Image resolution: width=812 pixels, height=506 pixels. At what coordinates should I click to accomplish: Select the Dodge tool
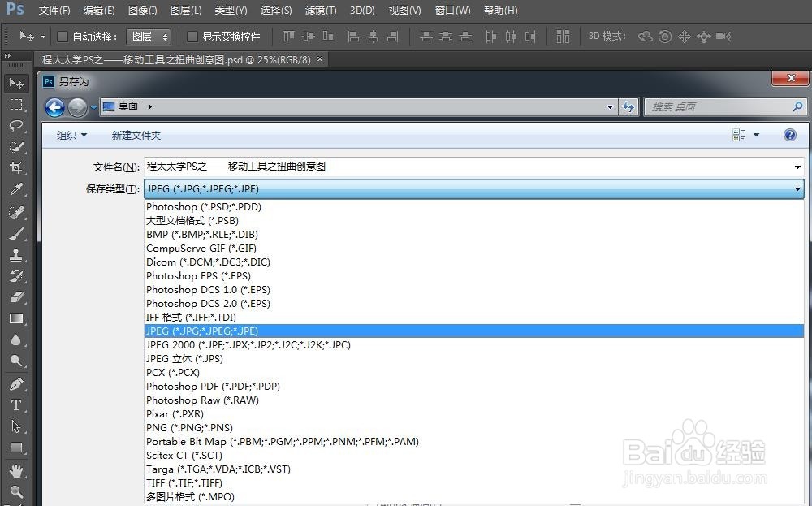coord(16,361)
